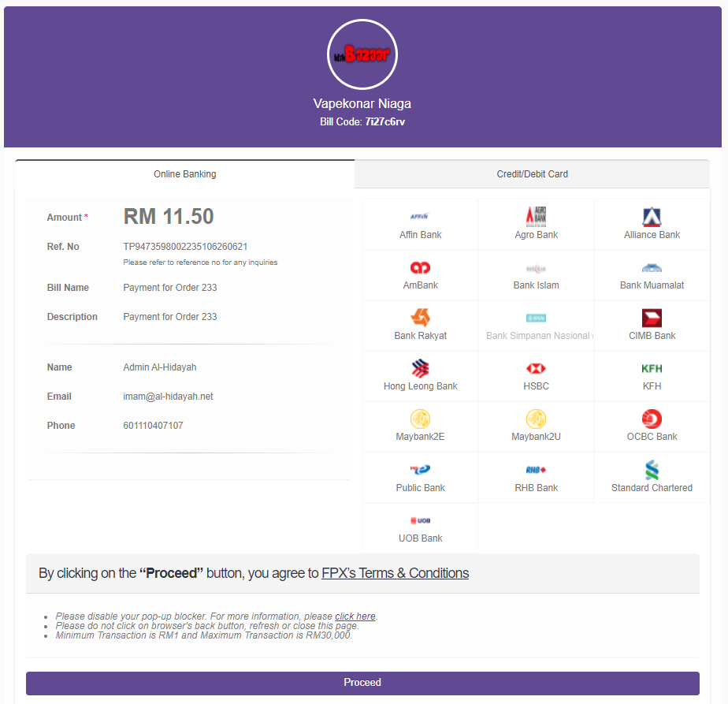Pick OCBC Bank logo
Screen dimensions: 728x704
coord(652,419)
